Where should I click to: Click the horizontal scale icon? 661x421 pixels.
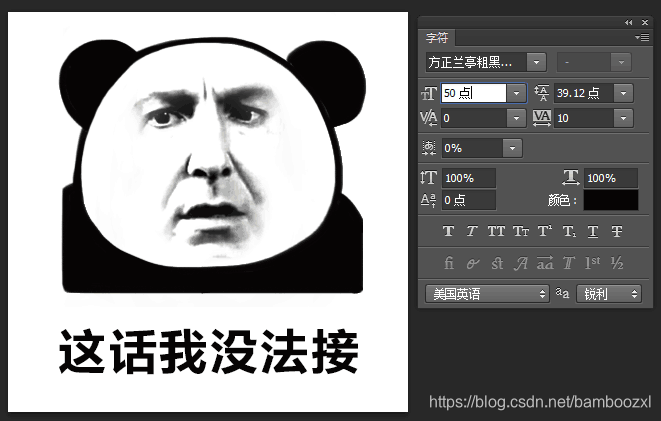tap(571, 177)
